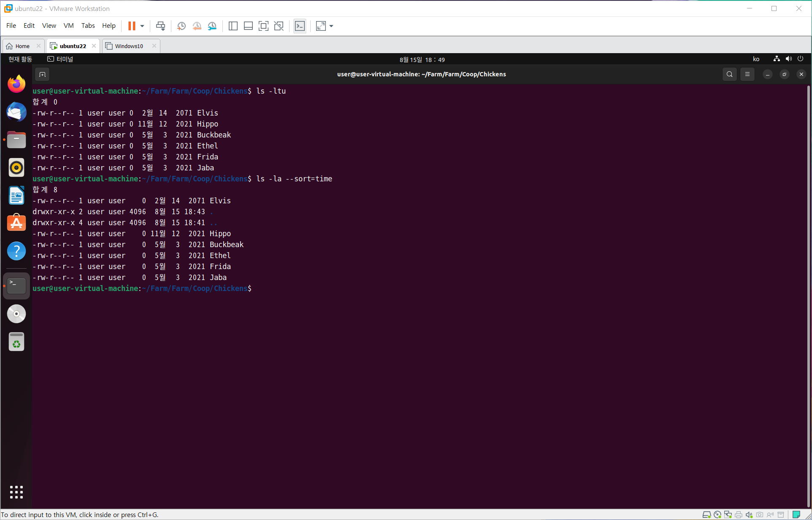Screen dimensions: 812x520
Task: Toggle the library sidebar panel view
Action: (x=233, y=26)
